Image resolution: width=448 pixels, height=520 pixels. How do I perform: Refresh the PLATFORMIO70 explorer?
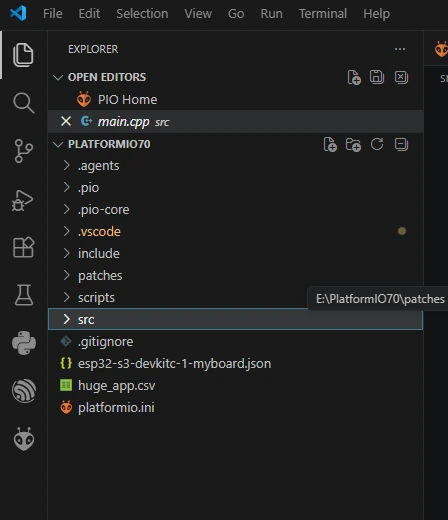coord(377,144)
